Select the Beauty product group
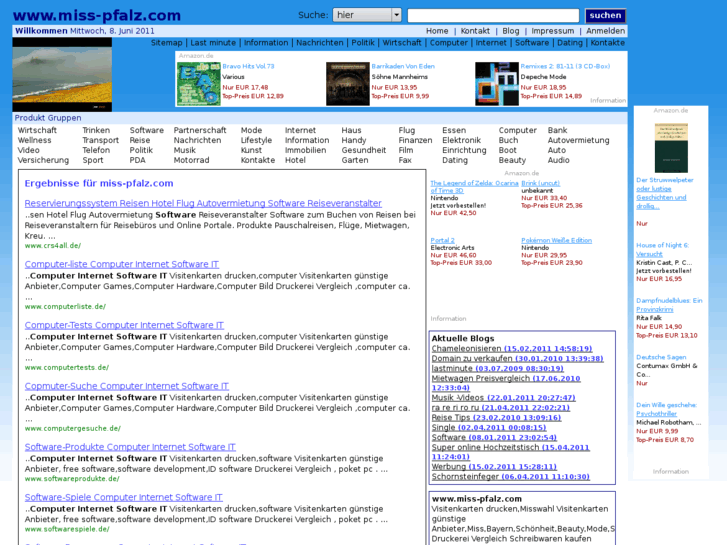This screenshot has width=727, height=545. [512, 160]
